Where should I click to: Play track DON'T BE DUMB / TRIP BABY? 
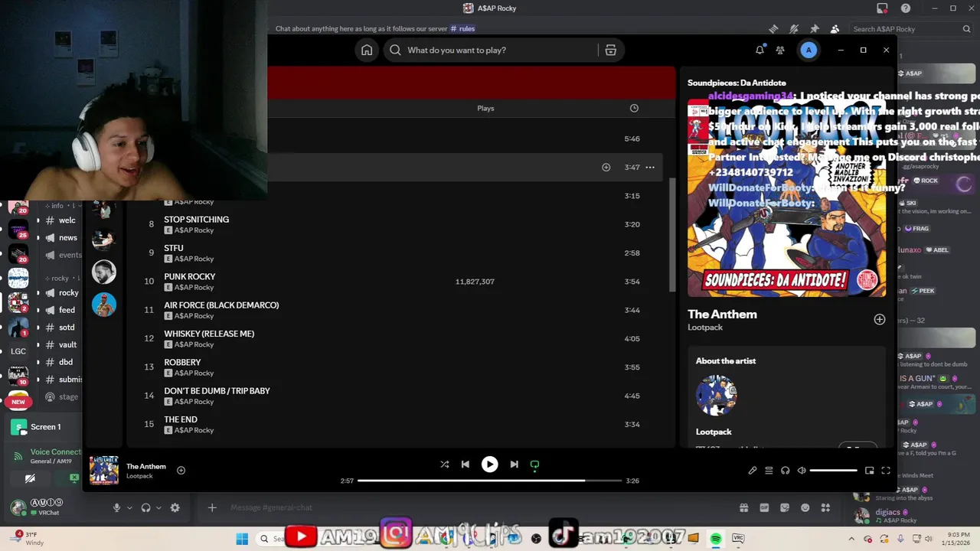click(217, 391)
